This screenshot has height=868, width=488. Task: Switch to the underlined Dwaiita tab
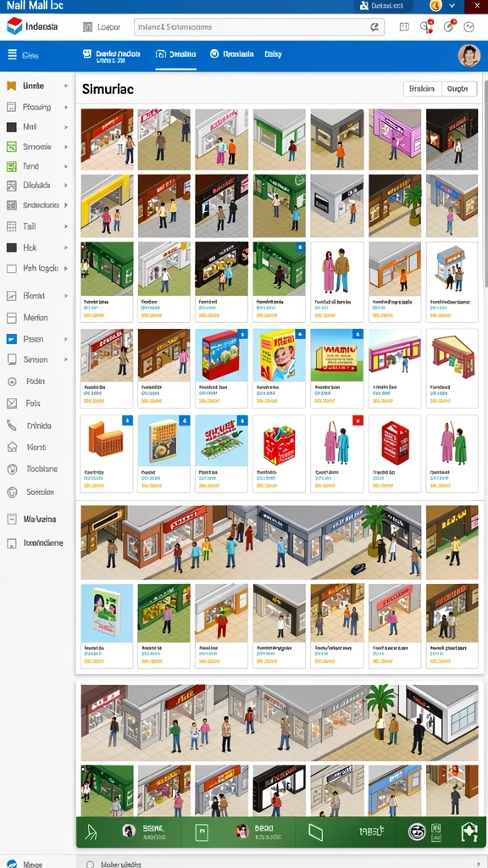click(x=176, y=54)
